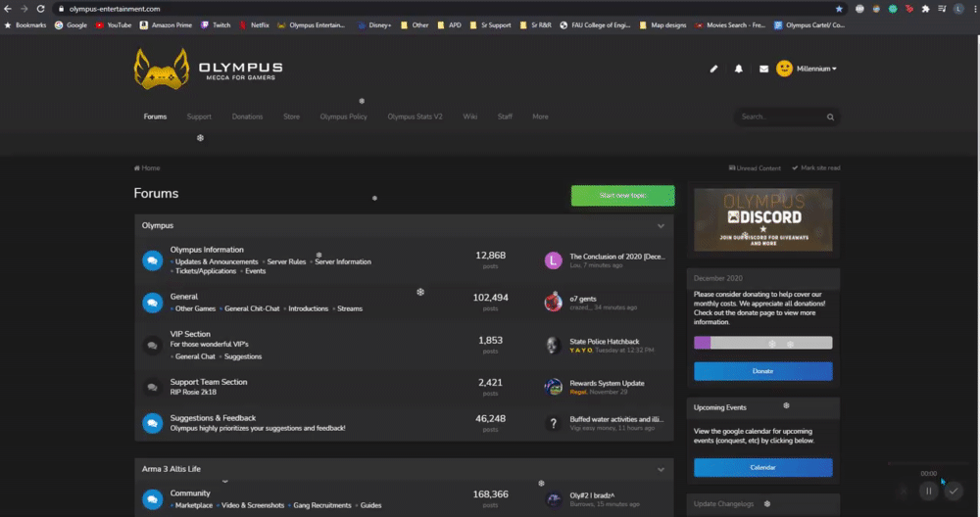Viewport: 980px width, 517px height.
Task: Click Mark site read link
Action: 816,168
